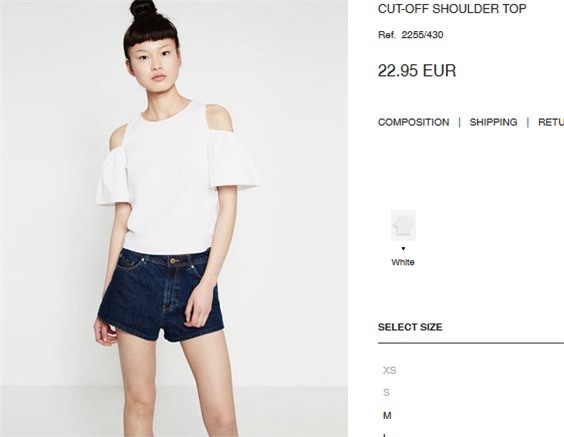Click the SELECT SIZE heading
This screenshot has height=437, width=564.
pos(410,327)
